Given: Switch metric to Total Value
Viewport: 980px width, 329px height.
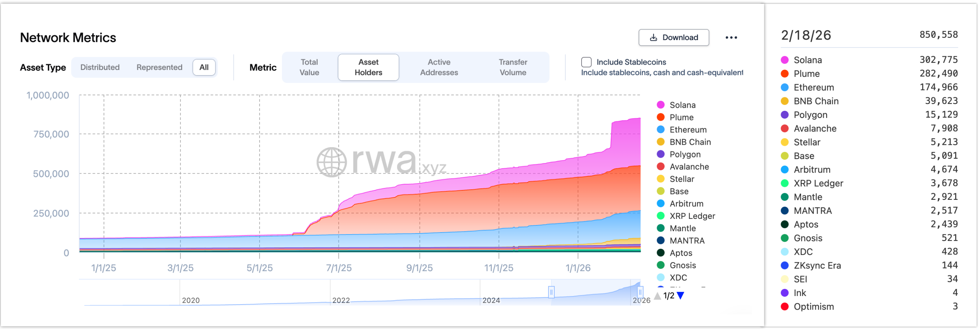Looking at the screenshot, I should (x=309, y=67).
